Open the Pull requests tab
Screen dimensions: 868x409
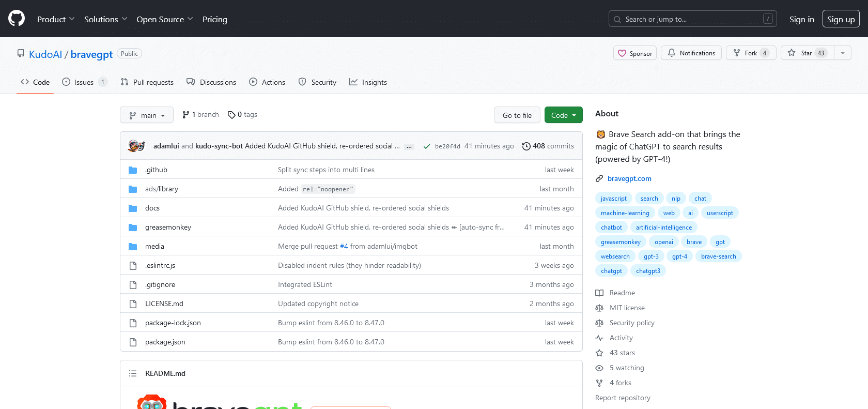pyautogui.click(x=147, y=82)
